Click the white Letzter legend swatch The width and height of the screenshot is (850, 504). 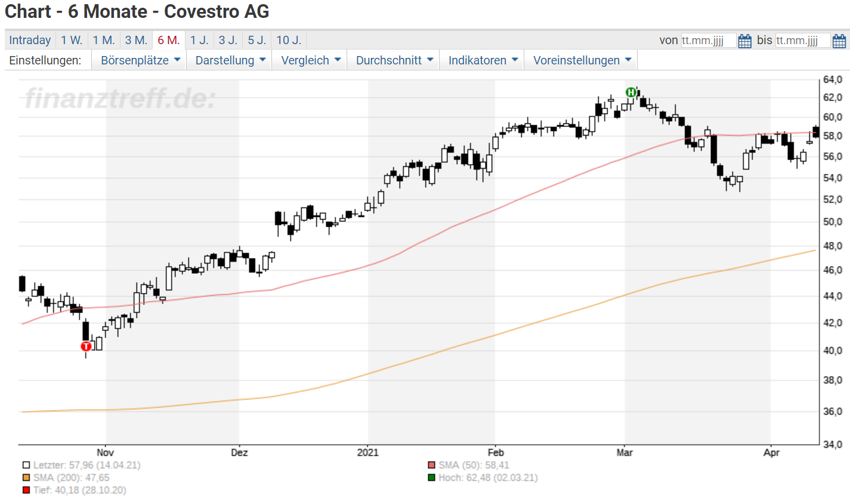[26, 465]
